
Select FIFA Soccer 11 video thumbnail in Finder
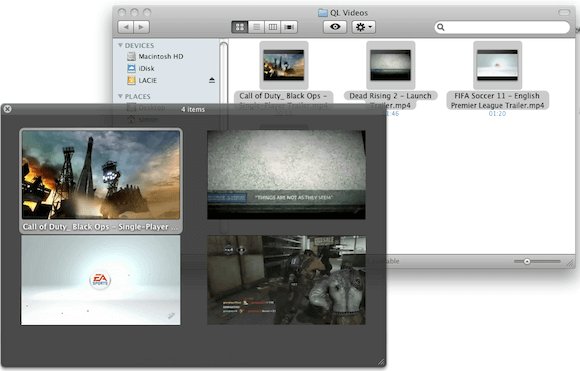[x=498, y=65]
